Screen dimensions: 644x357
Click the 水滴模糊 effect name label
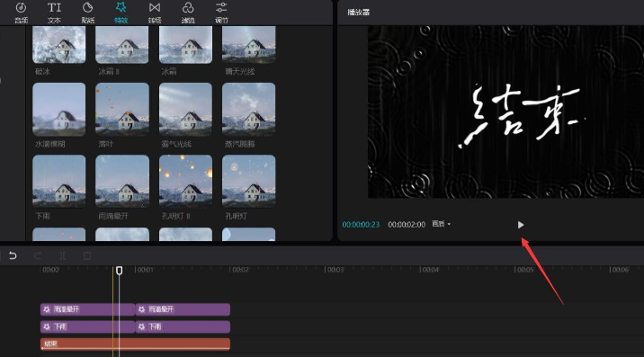pos(50,144)
